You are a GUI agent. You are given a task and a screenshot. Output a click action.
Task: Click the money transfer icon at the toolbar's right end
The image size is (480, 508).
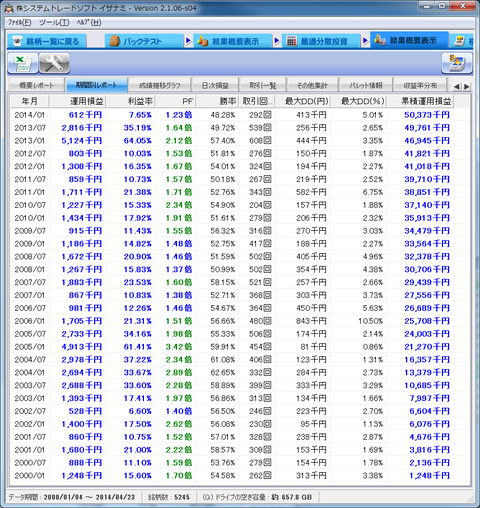point(457,63)
